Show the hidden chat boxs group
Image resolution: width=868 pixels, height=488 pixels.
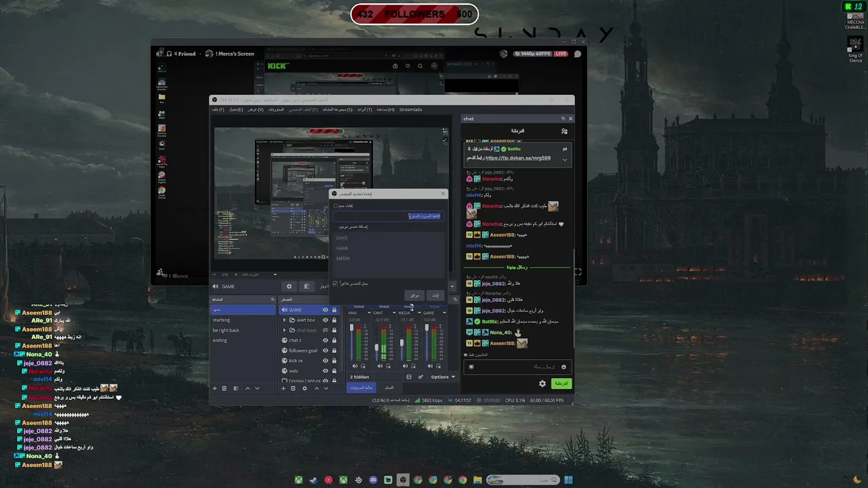click(x=325, y=330)
